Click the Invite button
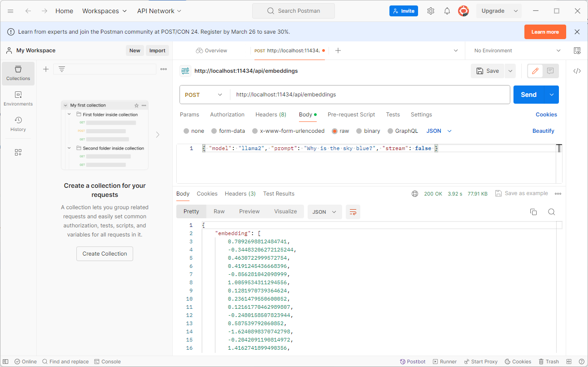Viewport: 588px width, 367px height. 404,11
